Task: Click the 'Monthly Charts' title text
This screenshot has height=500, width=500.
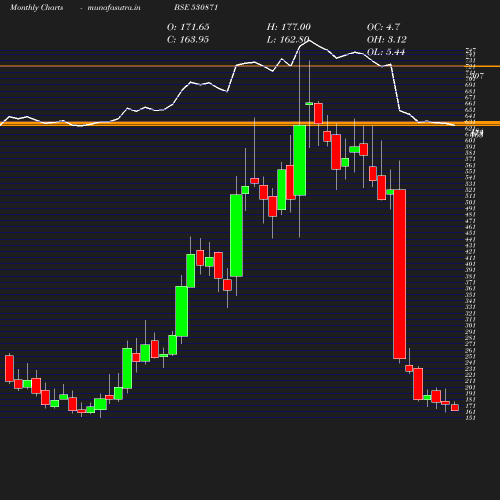Action: click(x=36, y=7)
